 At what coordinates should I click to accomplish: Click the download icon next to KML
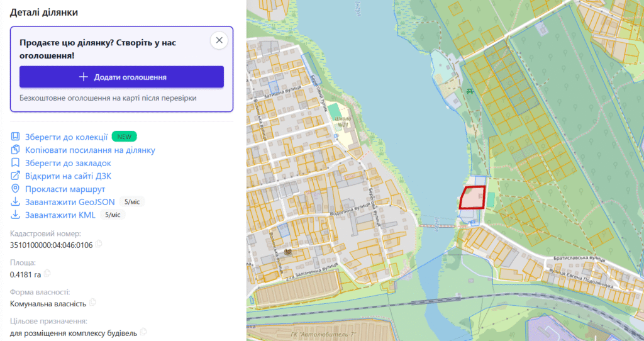[15, 215]
